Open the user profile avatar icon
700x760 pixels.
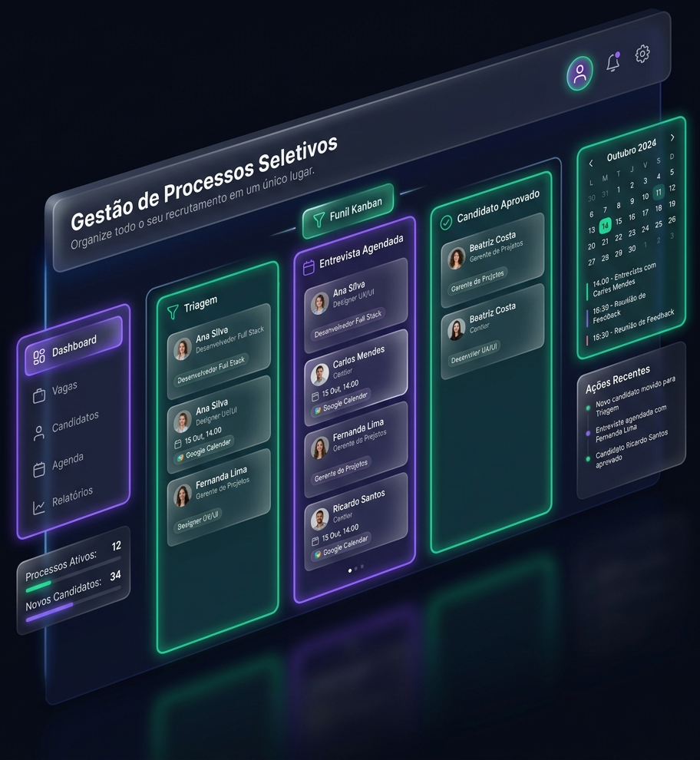coord(579,74)
